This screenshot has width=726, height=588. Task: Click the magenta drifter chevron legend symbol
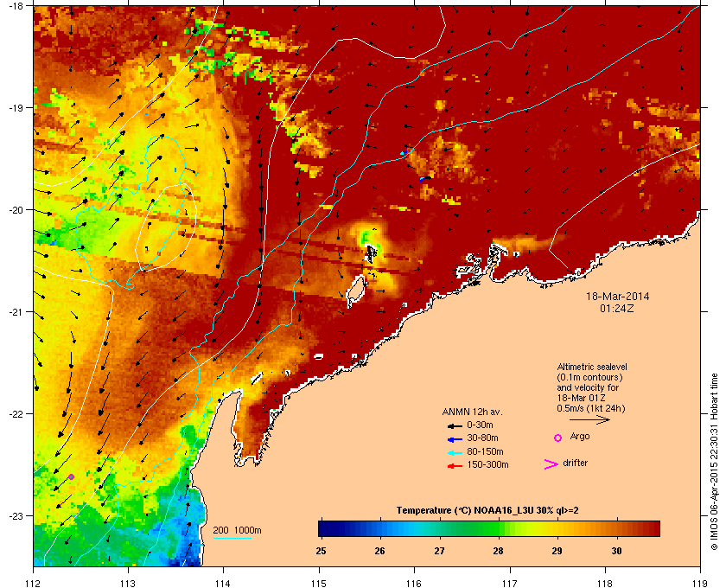tap(551, 464)
